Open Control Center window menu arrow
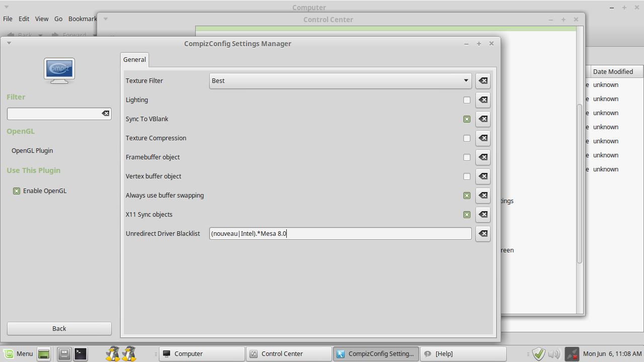This screenshot has width=644, height=362. click(106, 20)
